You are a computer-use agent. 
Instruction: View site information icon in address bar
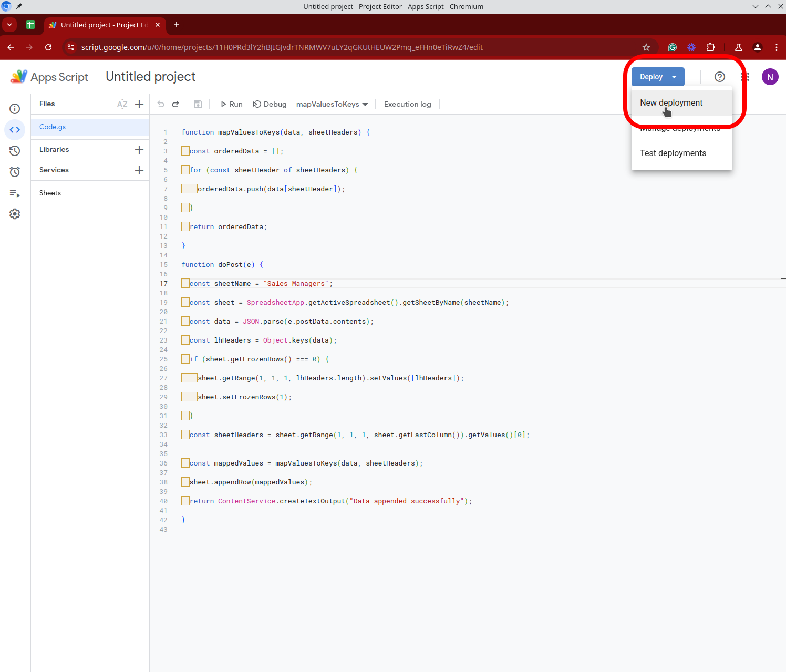[71, 47]
